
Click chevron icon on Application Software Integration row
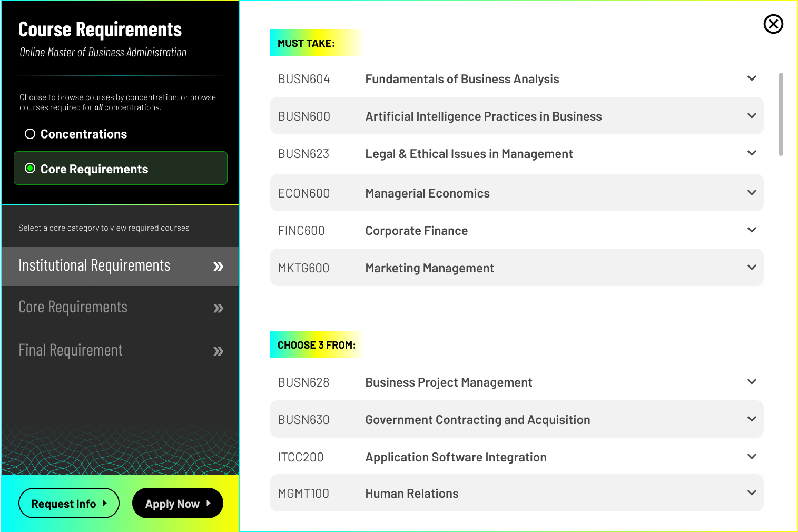(x=752, y=457)
